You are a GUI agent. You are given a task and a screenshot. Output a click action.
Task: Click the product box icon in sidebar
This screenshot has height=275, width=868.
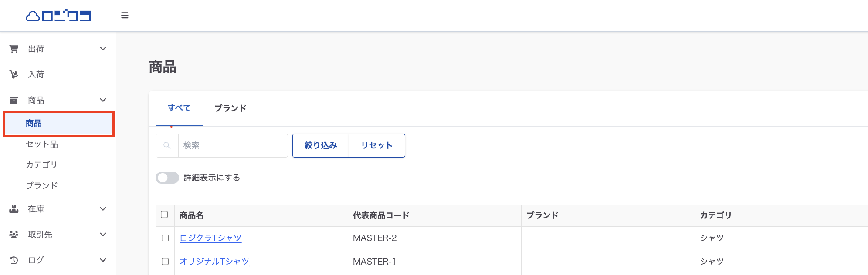coord(14,100)
